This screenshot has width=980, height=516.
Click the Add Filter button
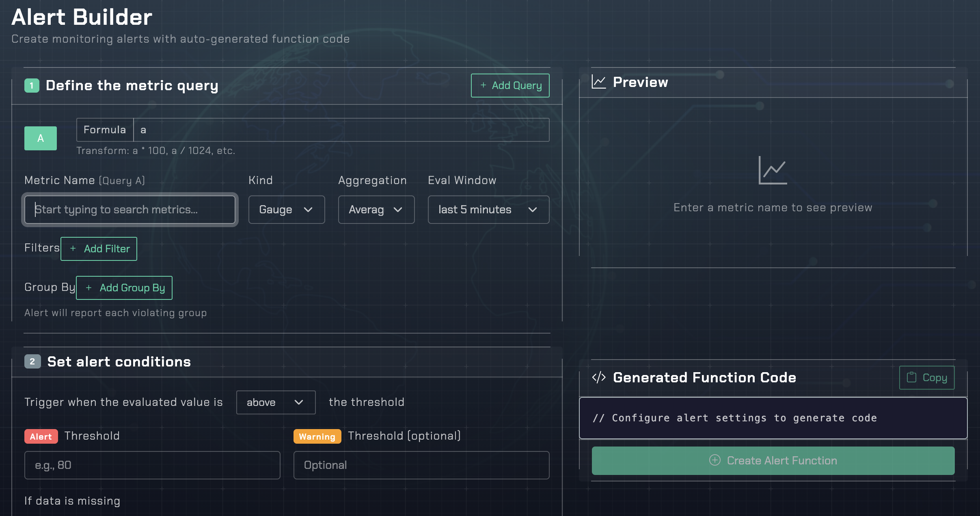coord(99,249)
